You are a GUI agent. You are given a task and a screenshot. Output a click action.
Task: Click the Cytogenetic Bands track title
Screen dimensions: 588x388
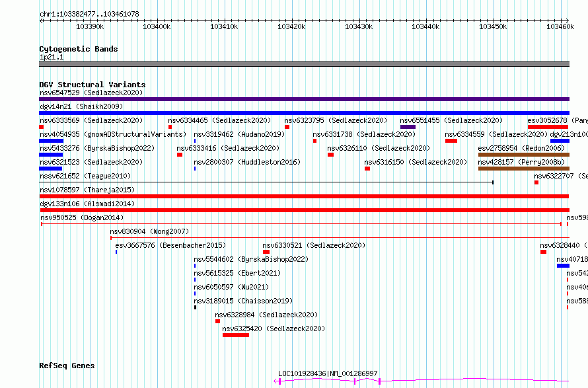pyautogui.click(x=79, y=49)
